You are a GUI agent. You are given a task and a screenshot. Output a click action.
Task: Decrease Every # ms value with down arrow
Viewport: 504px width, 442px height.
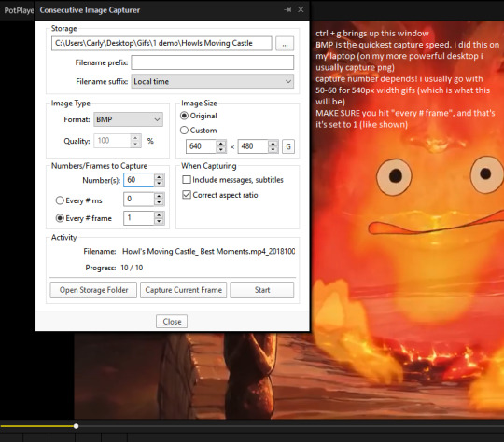point(159,202)
